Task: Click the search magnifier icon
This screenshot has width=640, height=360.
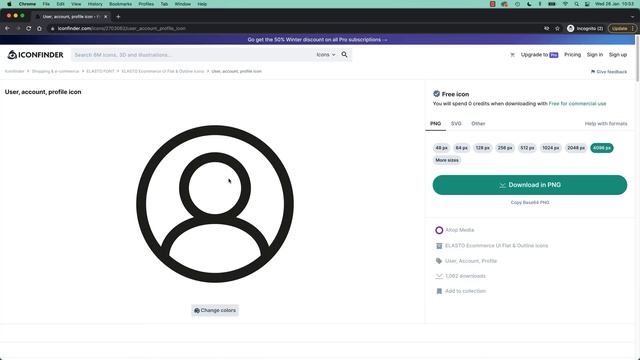Action: pyautogui.click(x=344, y=55)
